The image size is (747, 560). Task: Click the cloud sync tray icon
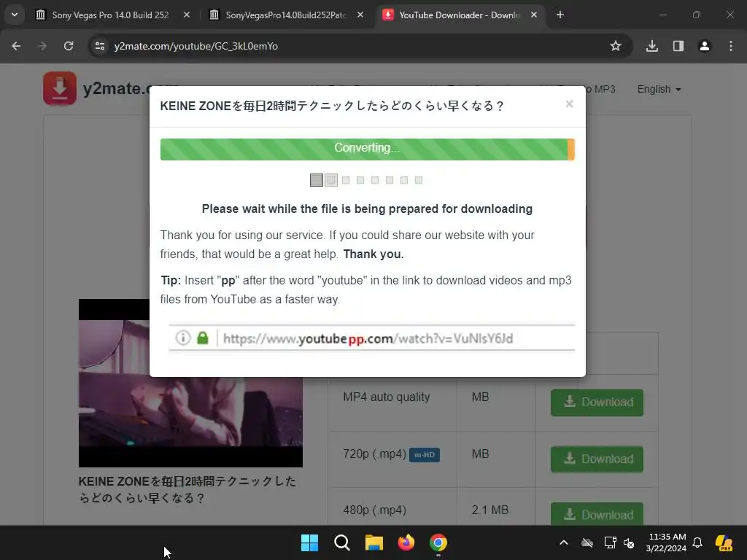tap(587, 542)
